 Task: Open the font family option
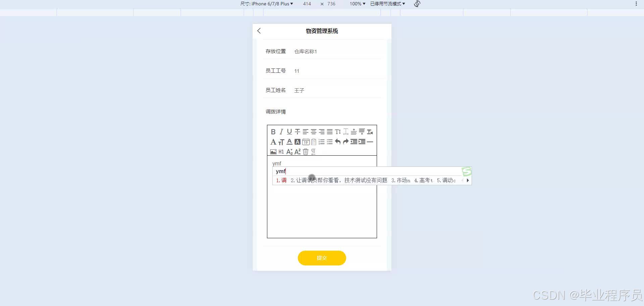tap(273, 142)
